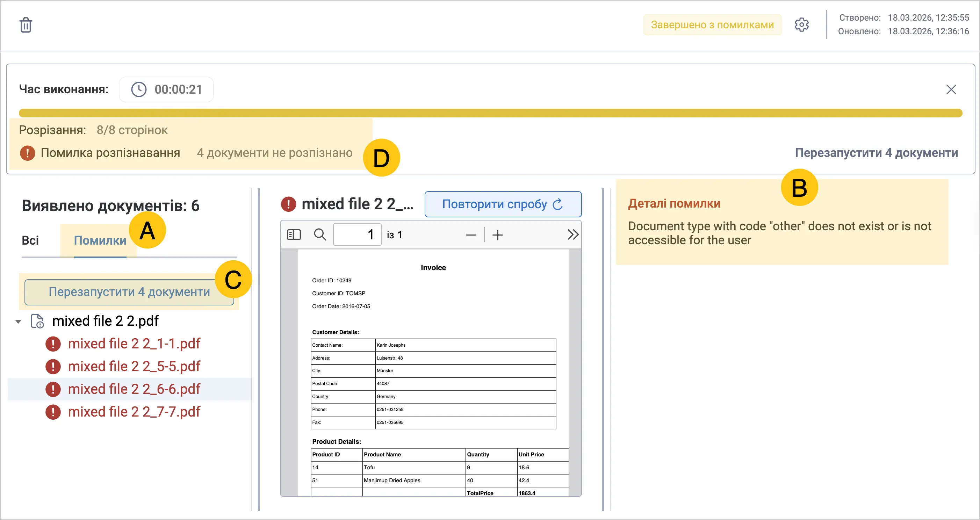Zoom in the PDF preview

[498, 235]
